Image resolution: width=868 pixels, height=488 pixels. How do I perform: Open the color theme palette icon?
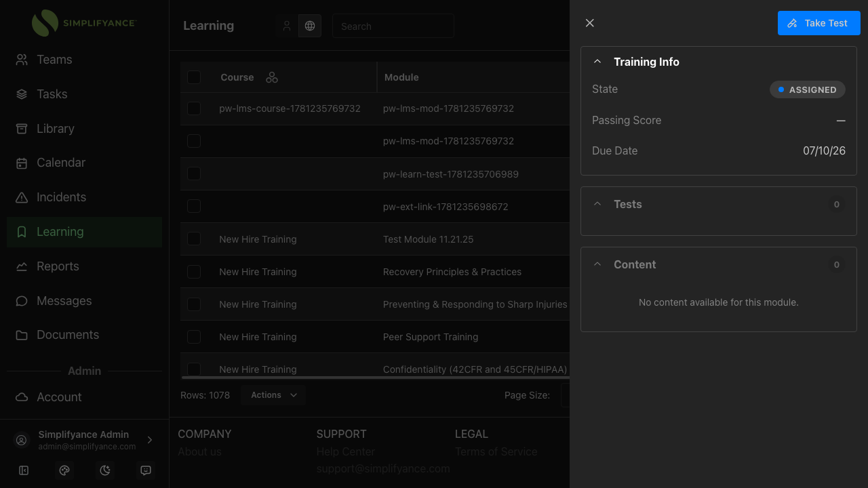pyautogui.click(x=64, y=470)
